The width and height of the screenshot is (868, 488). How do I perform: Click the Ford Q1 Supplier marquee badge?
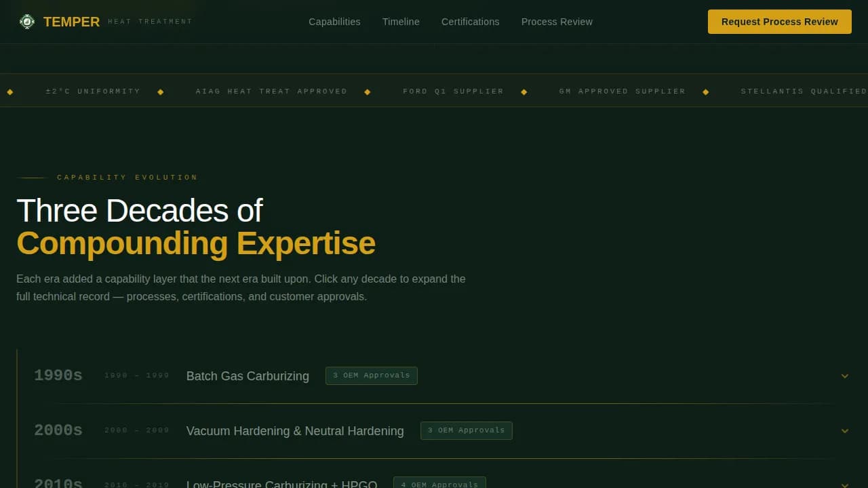coord(453,91)
